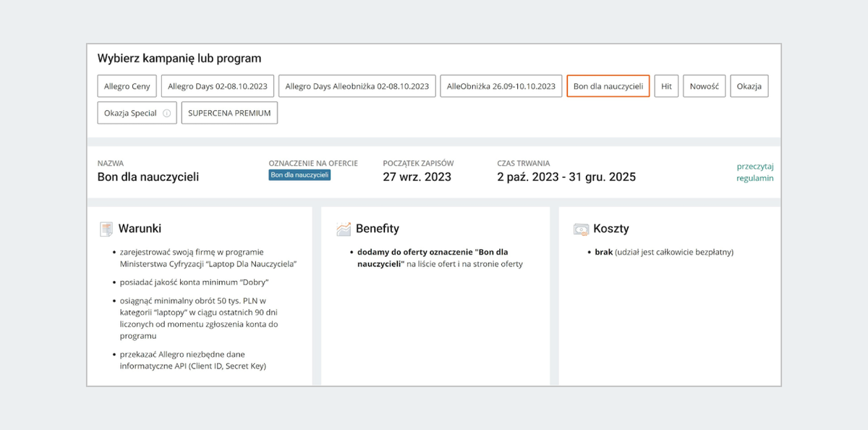This screenshot has width=868, height=430.
Task: Click the Bon dla nauczycieli name value
Action: click(x=148, y=177)
